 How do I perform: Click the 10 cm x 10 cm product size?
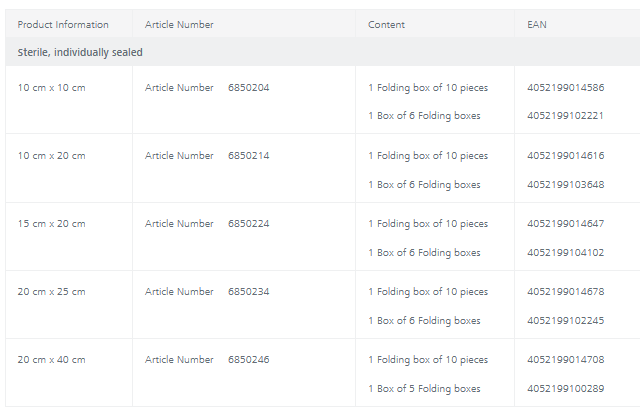pos(52,88)
